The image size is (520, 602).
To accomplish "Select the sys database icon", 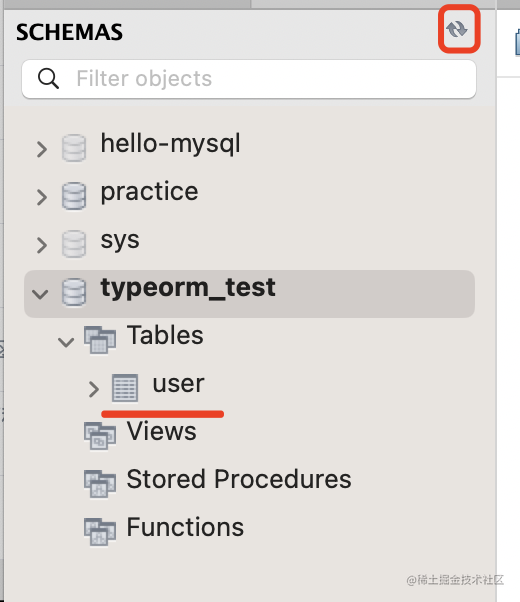I will pyautogui.click(x=74, y=244).
